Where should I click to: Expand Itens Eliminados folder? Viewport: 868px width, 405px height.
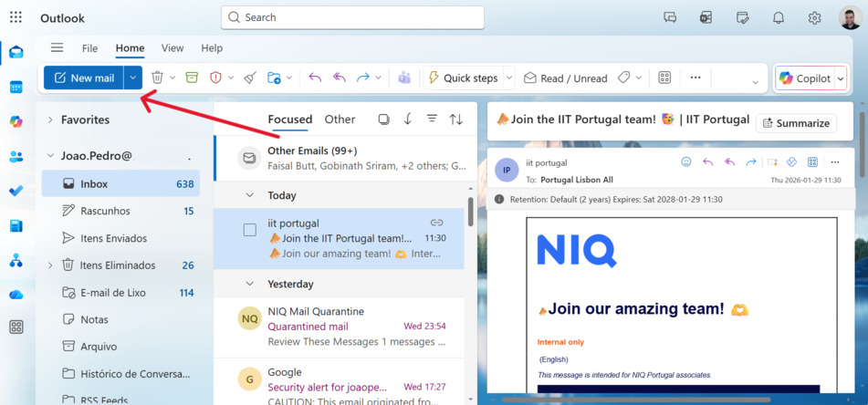pos(50,265)
